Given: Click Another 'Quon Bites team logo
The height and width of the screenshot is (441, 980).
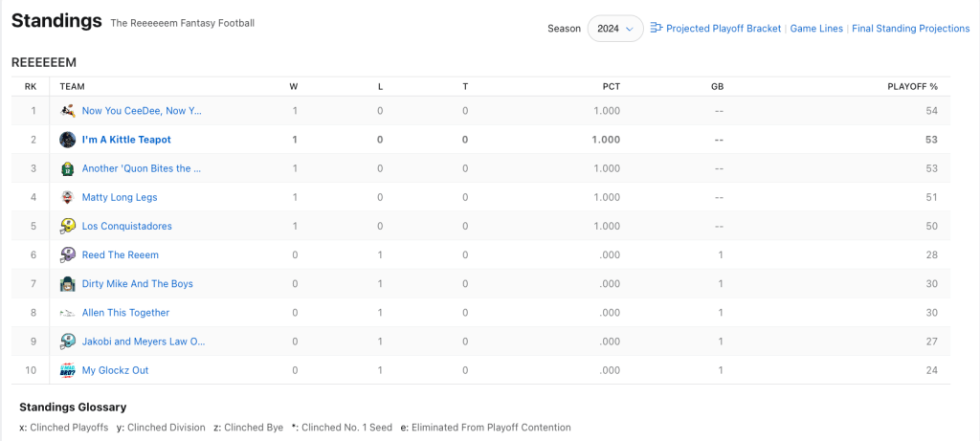Looking at the screenshot, I should point(68,168).
